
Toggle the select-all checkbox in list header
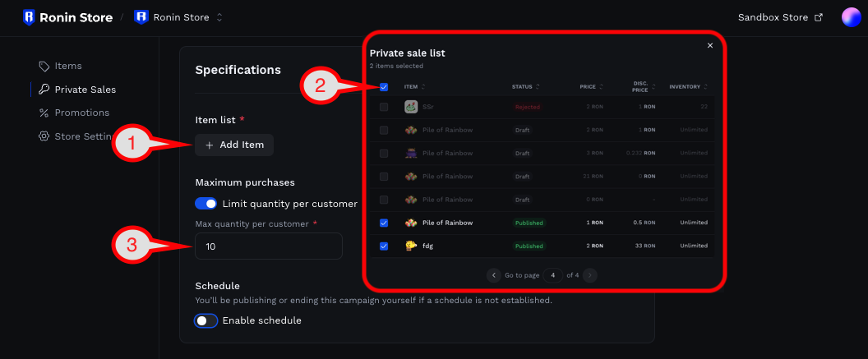pos(384,87)
